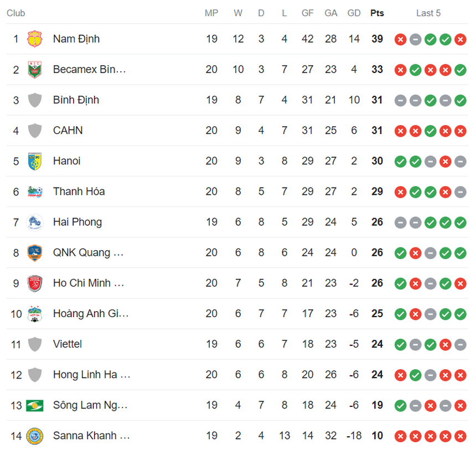This screenshot has width=476, height=450.
Task: Open the Ho Chi Minh team link
Action: [x=89, y=283]
